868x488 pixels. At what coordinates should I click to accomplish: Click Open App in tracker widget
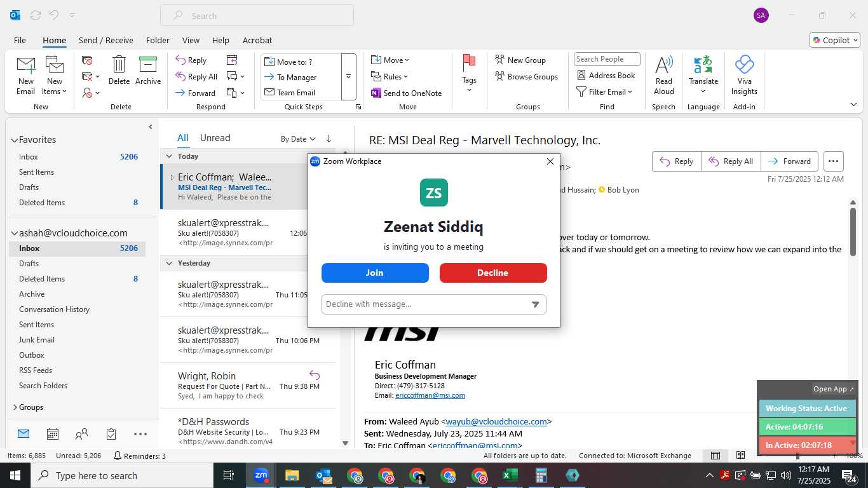pos(834,389)
